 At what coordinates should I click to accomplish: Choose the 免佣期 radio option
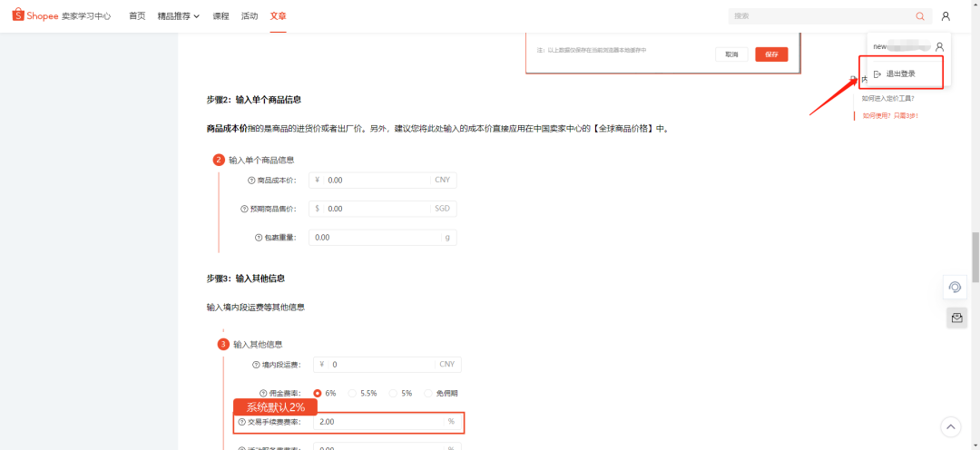(x=428, y=393)
